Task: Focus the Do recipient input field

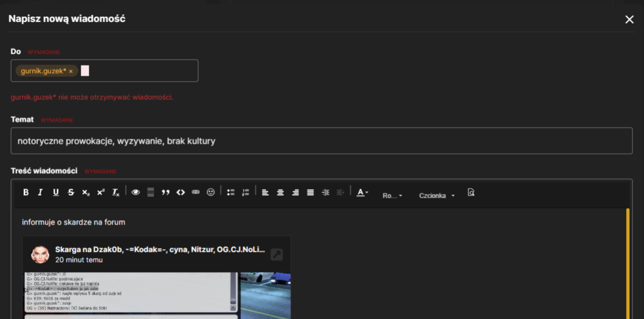Action: click(x=104, y=71)
